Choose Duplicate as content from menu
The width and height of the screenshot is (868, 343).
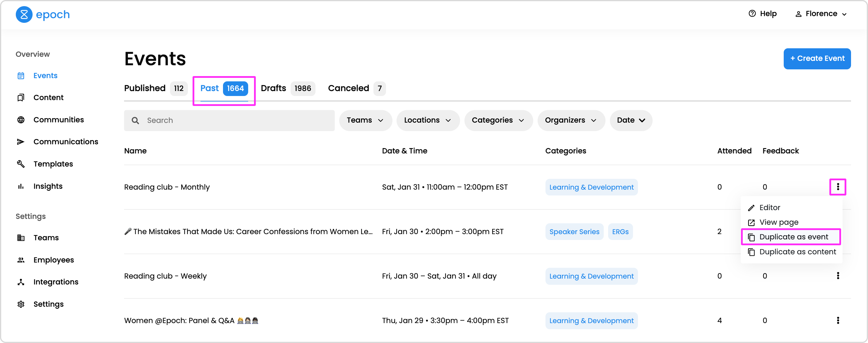(797, 252)
